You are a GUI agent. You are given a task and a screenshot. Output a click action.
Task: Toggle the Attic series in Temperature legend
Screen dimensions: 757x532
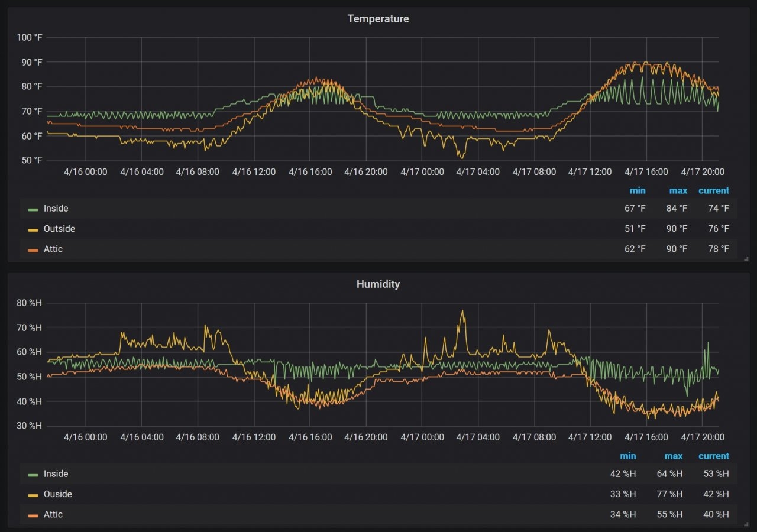(x=53, y=249)
